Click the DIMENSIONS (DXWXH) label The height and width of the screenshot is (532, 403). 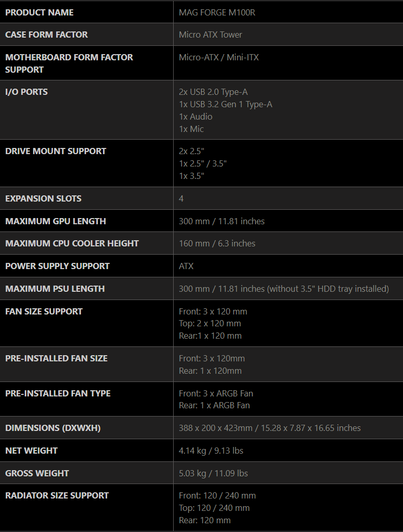pos(52,428)
